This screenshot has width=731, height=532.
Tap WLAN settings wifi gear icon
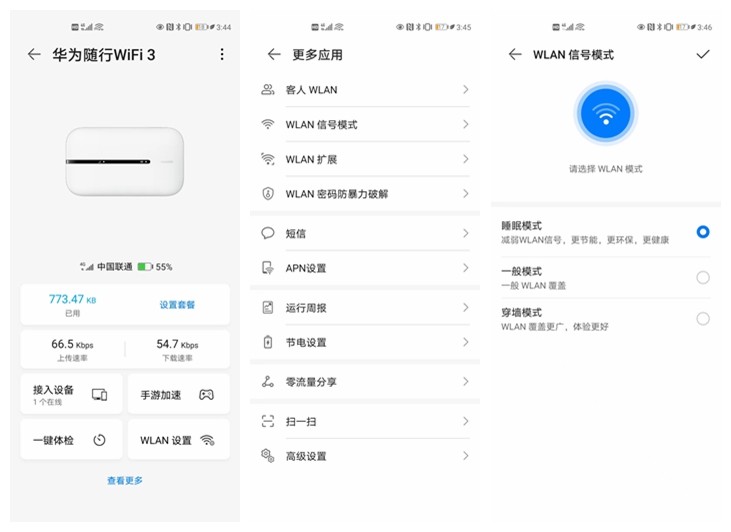pyautogui.click(x=207, y=440)
